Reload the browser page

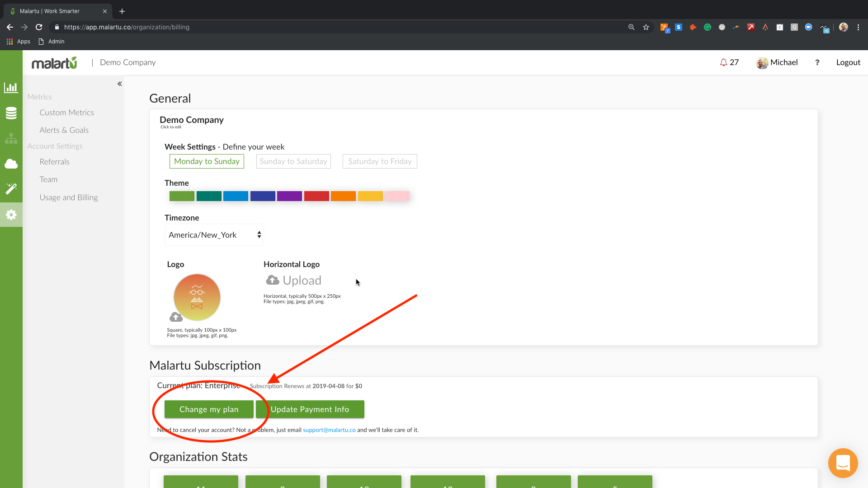39,27
